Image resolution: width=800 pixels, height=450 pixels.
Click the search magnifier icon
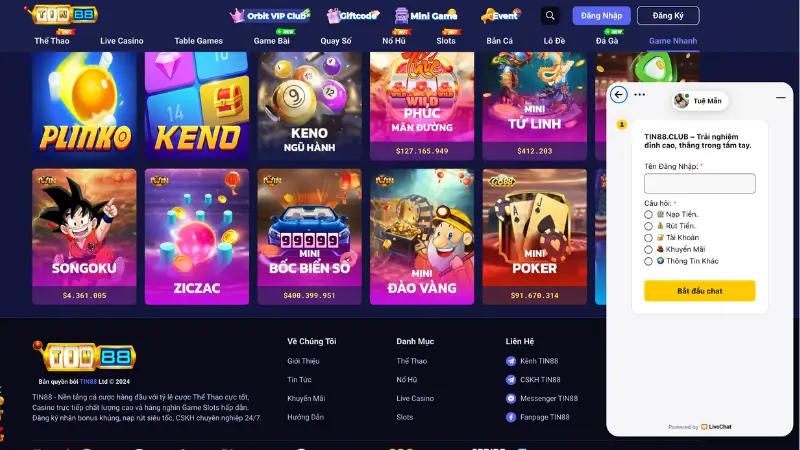point(550,15)
